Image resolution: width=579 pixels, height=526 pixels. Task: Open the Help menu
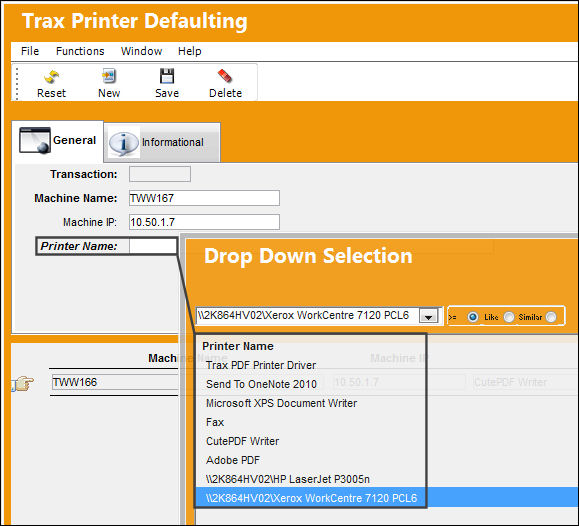190,51
